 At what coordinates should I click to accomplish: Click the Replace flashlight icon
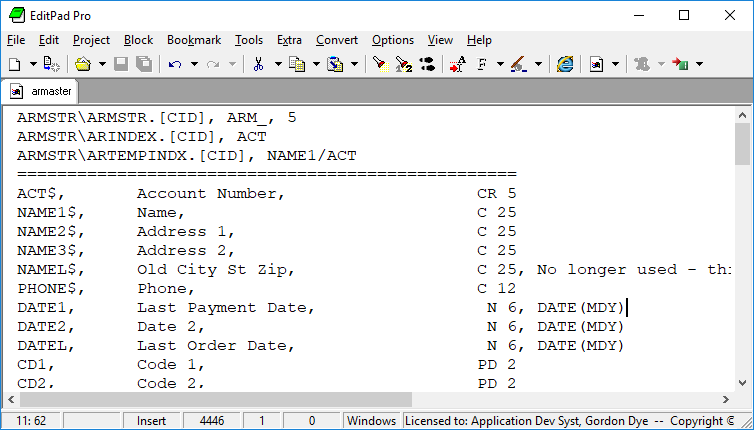point(403,64)
